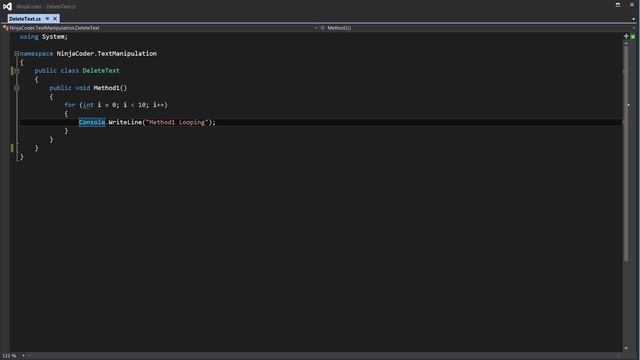Click the highlighted Console keyword
This screenshot has width=640, height=360.
click(92, 122)
